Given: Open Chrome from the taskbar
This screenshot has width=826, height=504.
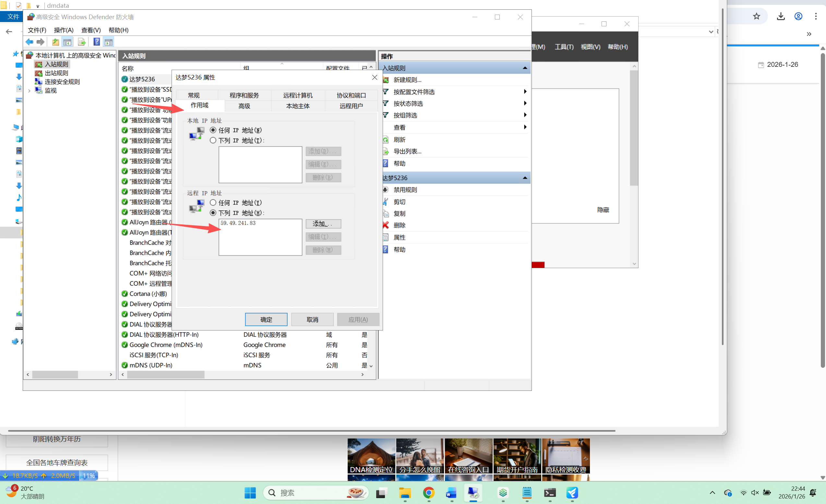Looking at the screenshot, I should [429, 493].
